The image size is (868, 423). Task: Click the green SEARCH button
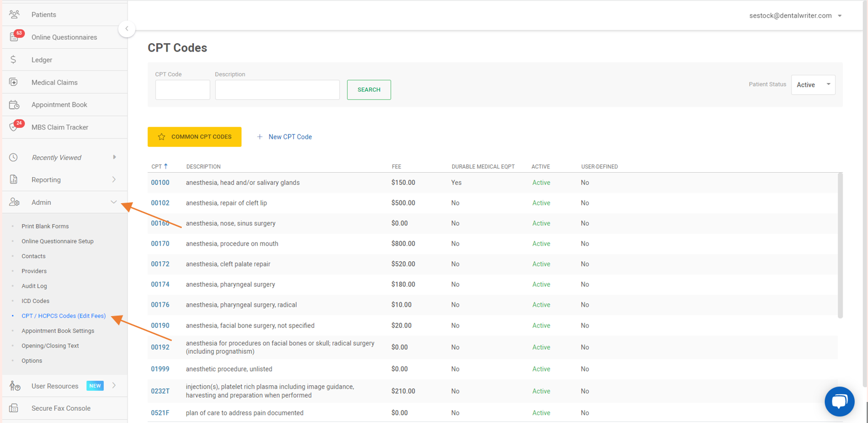369,90
